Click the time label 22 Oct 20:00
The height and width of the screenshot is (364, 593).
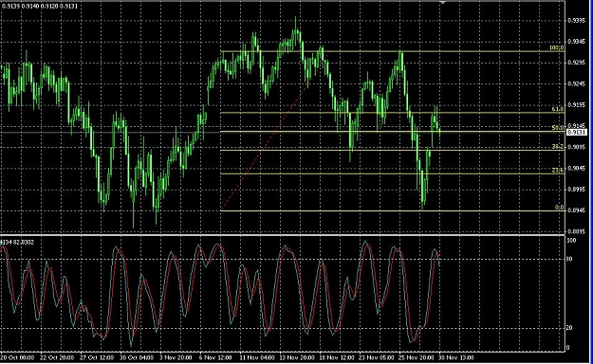coord(57,357)
